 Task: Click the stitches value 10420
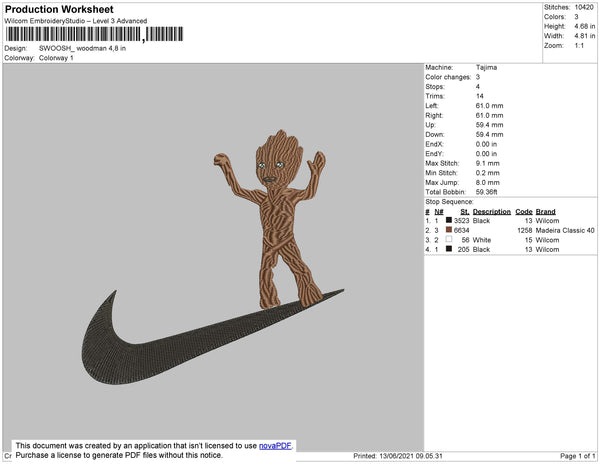pos(584,7)
